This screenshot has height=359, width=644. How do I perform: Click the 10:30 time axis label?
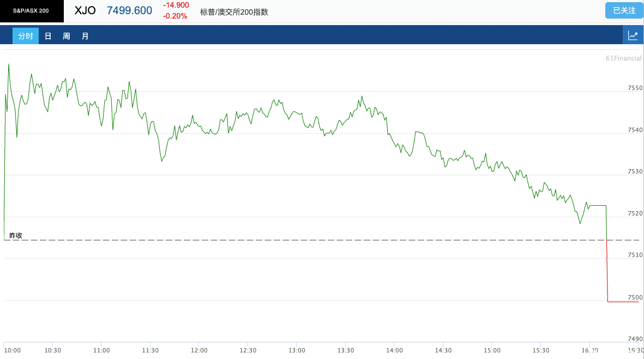pos(52,350)
